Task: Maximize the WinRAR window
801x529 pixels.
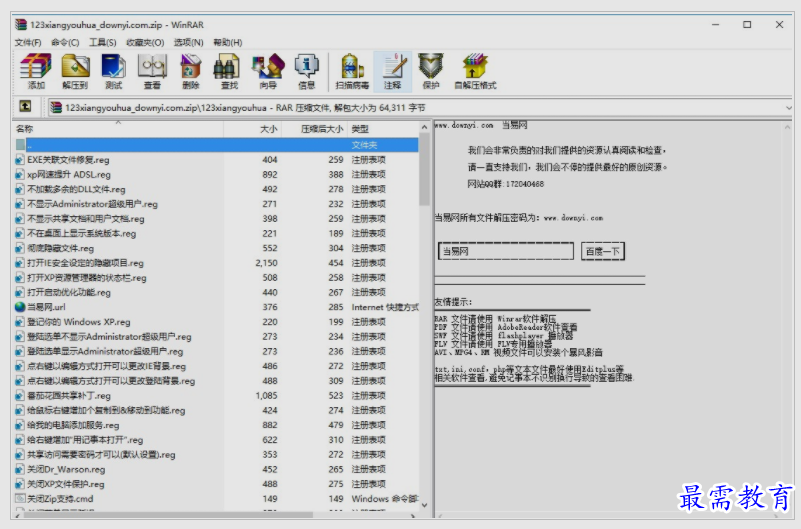Action: [747, 25]
